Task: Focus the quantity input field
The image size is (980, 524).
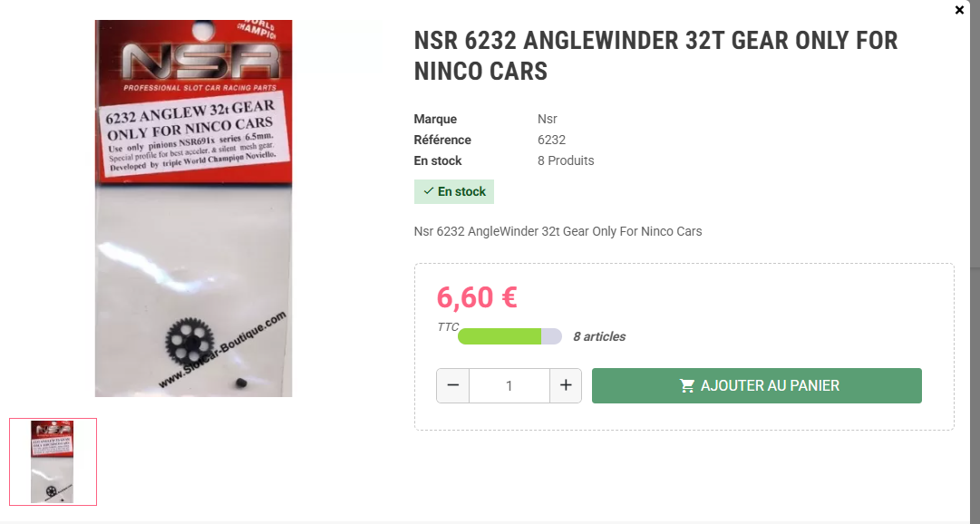Action: pos(509,386)
